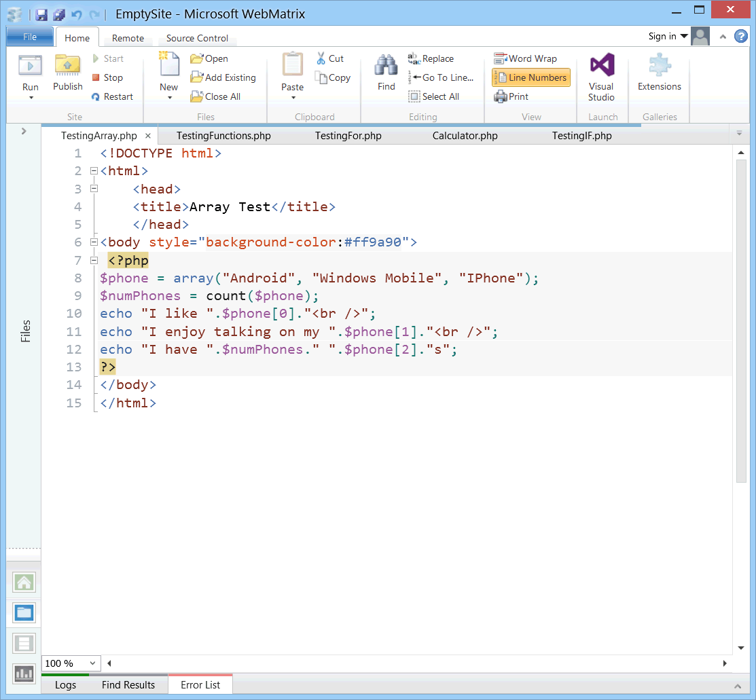The width and height of the screenshot is (756, 700).
Task: Expand the Run dropdown arrow
Action: pyautogui.click(x=31, y=98)
